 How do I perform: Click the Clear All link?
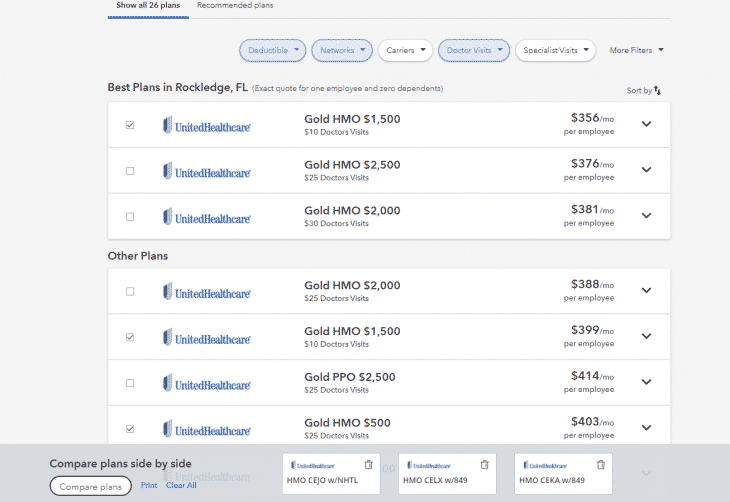(x=181, y=485)
